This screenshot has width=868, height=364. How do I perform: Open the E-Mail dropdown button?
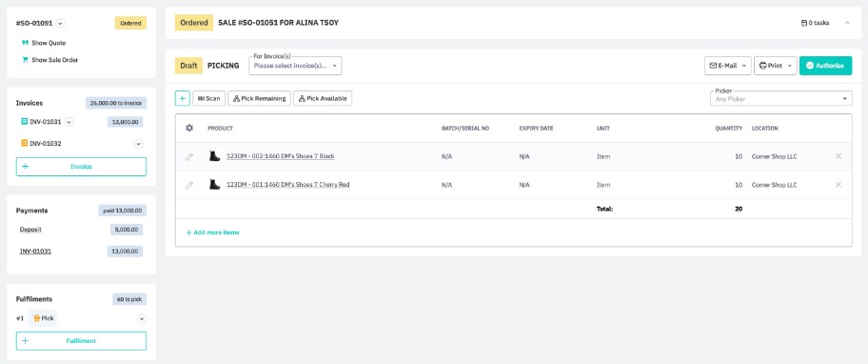pyautogui.click(x=727, y=66)
